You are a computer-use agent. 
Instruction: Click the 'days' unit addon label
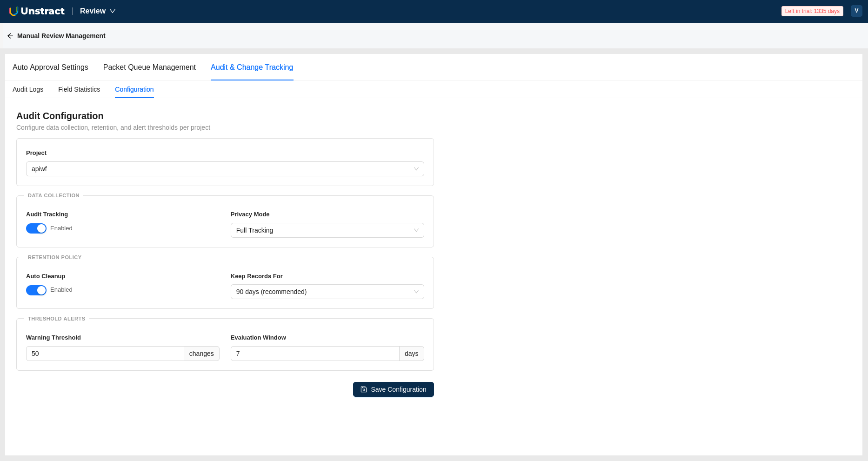(x=412, y=354)
